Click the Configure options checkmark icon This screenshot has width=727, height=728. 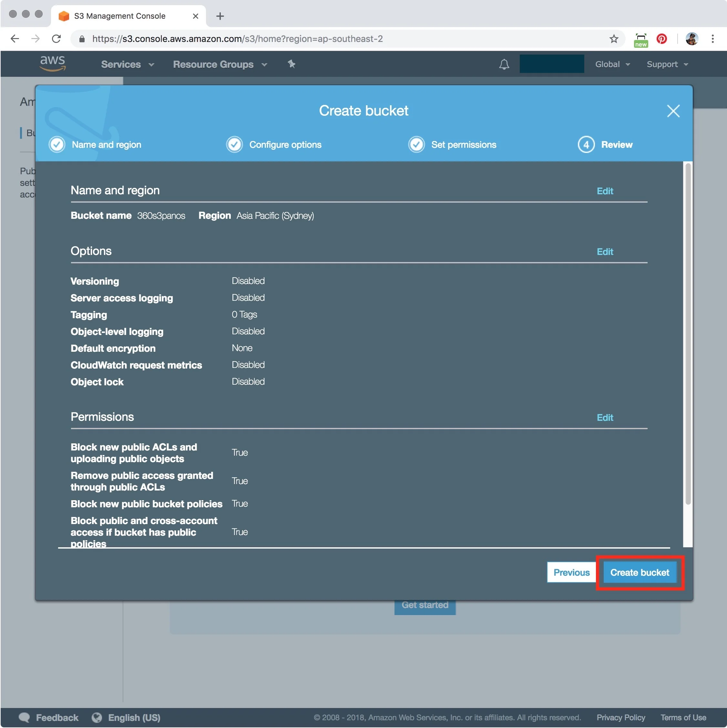point(234,144)
